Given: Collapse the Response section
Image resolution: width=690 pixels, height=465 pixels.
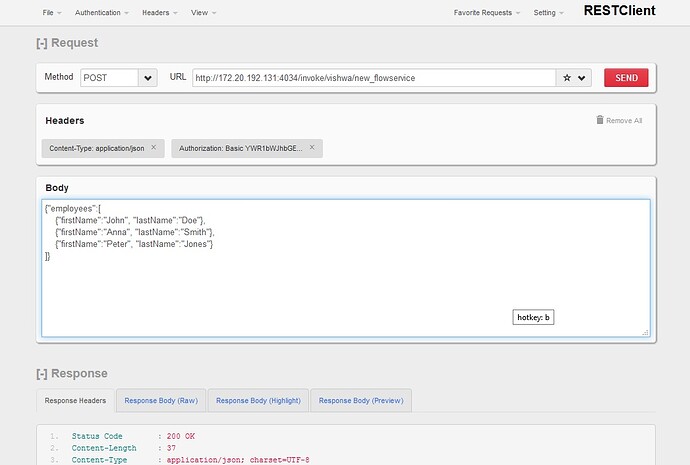Looking at the screenshot, I should click(42, 373).
